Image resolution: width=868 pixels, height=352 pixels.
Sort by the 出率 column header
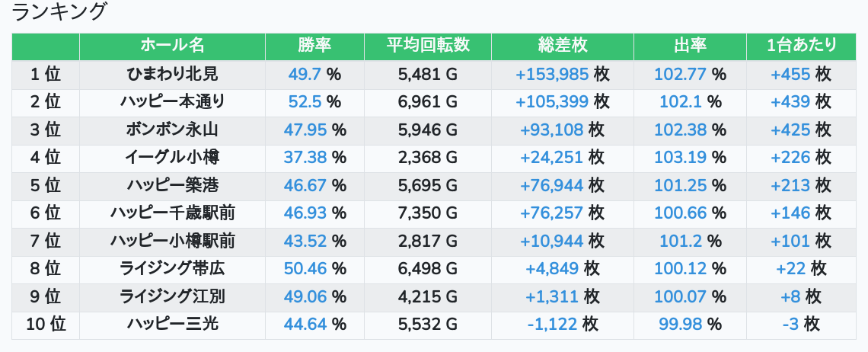pos(691,46)
